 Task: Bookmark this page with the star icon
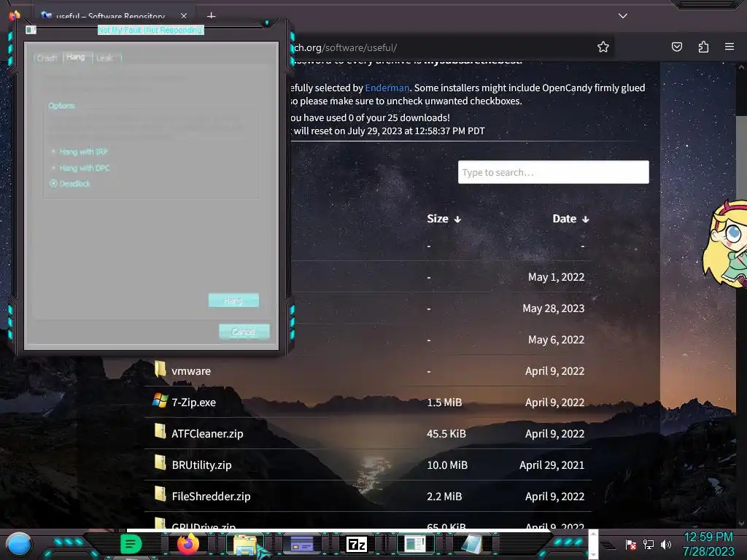pos(603,47)
